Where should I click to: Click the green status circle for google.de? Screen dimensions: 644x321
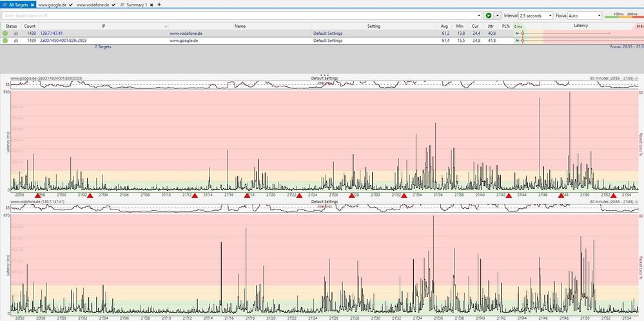(6, 41)
